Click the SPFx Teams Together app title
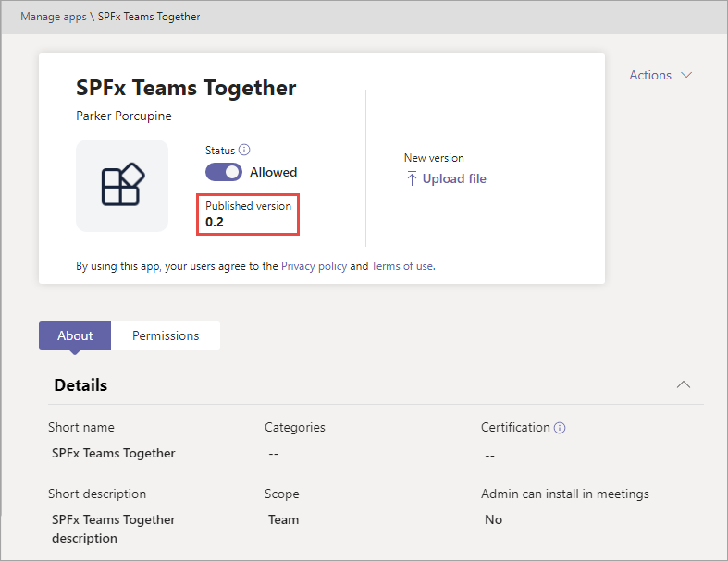728x561 pixels. 186,88
